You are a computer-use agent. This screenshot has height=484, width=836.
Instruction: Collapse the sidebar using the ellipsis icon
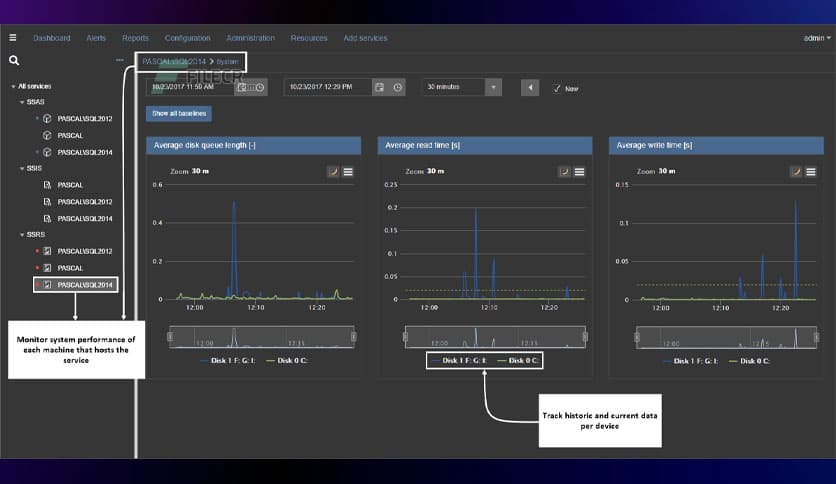tap(120, 60)
